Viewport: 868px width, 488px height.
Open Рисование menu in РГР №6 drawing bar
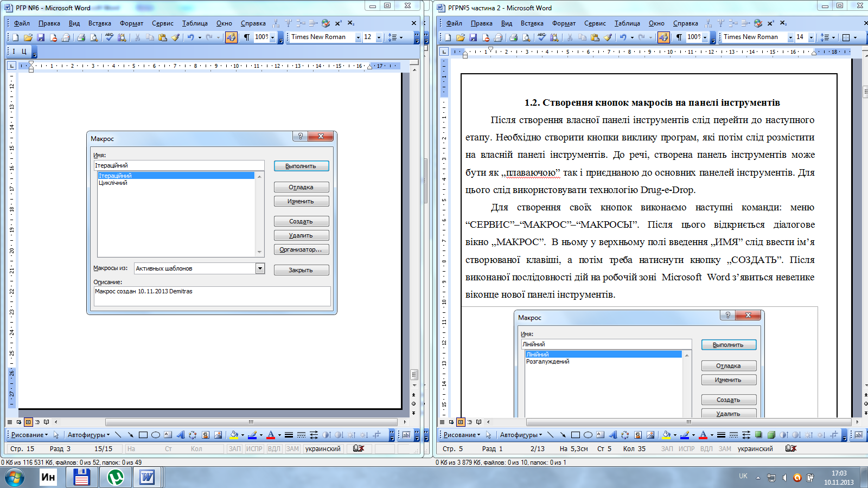click(x=29, y=435)
